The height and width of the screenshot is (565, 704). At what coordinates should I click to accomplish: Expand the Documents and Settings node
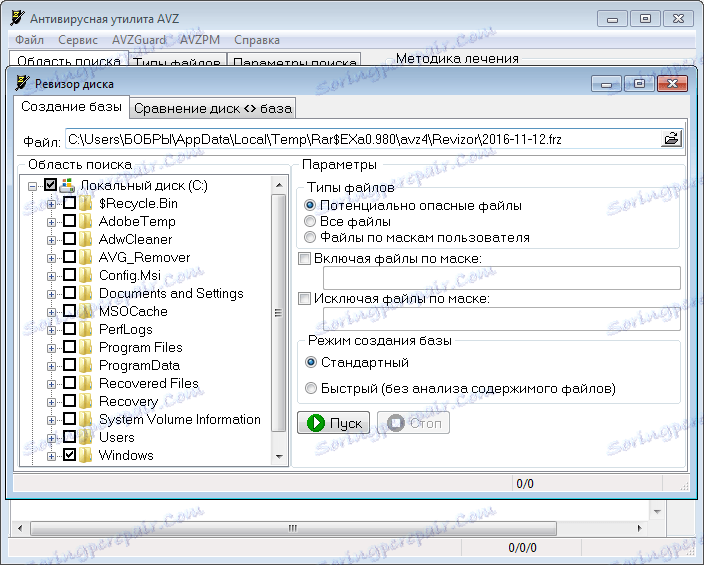tap(51, 294)
